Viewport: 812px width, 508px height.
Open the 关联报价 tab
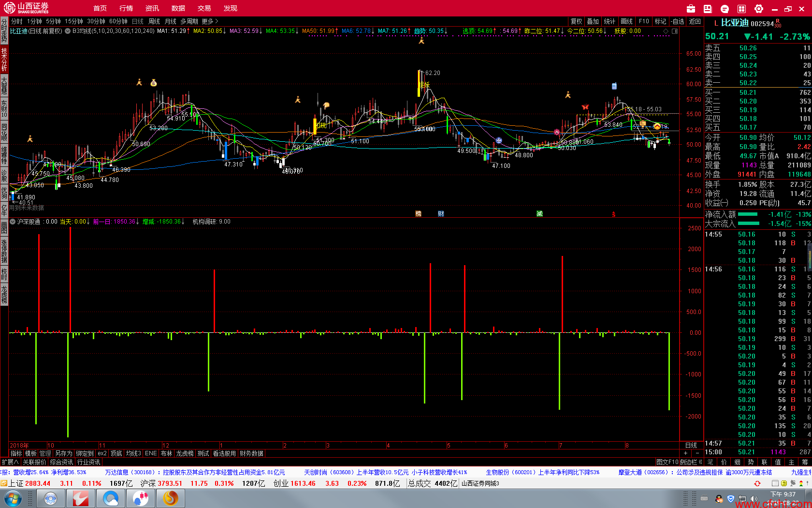34,462
